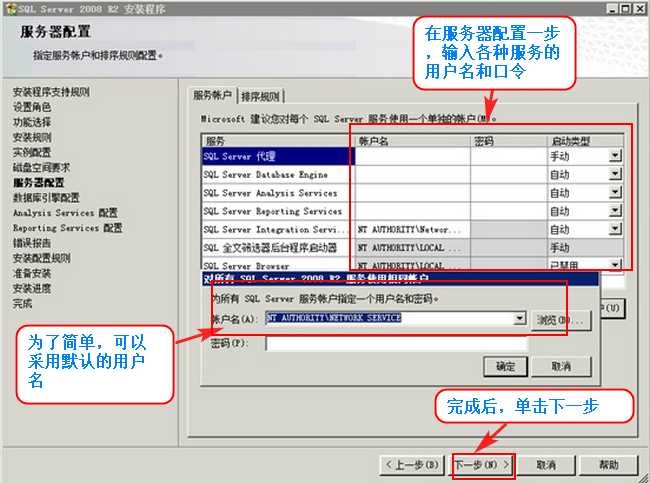Select 错误报告 step in sidebar
The image size is (650, 483).
click(x=32, y=243)
